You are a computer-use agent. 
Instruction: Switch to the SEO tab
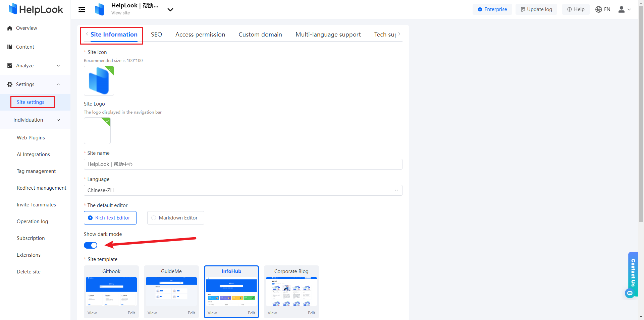156,34
